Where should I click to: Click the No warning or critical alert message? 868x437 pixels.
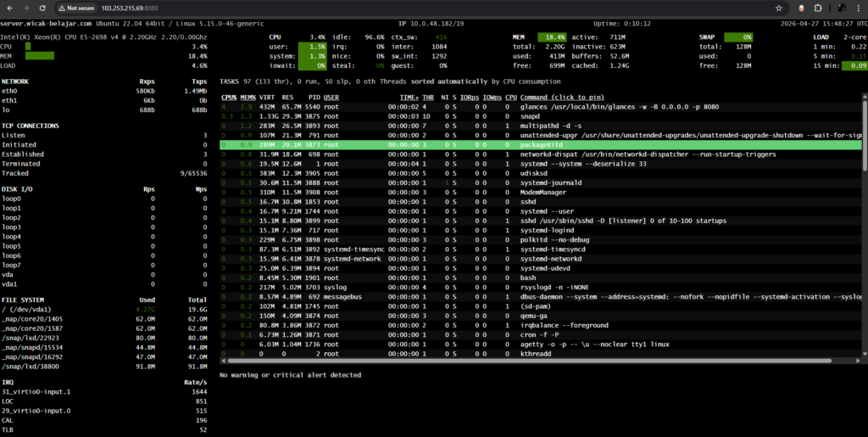tap(290, 375)
